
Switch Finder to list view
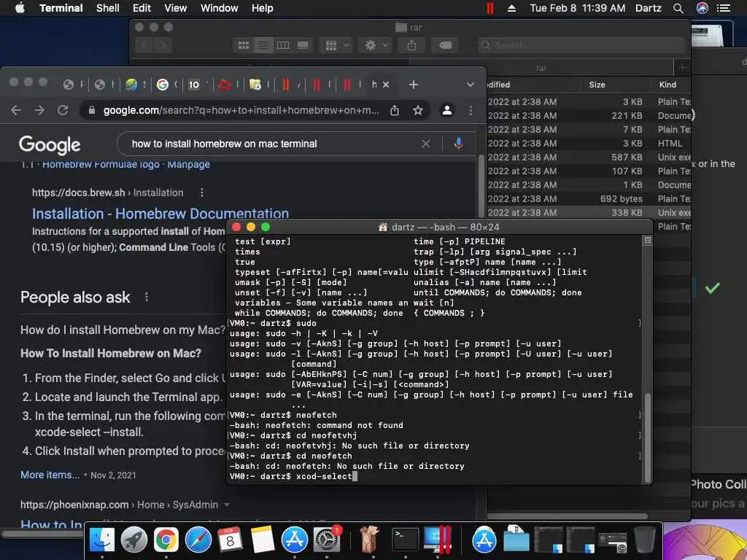263,45
